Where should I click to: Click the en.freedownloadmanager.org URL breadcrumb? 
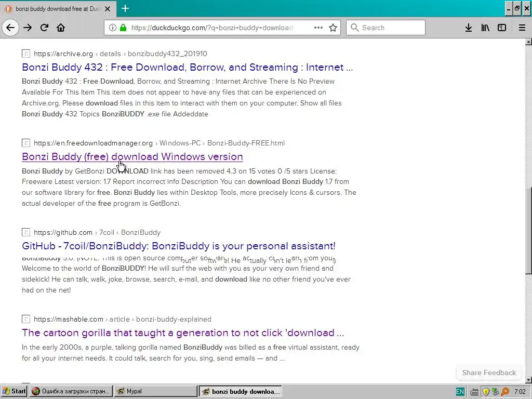(x=159, y=143)
